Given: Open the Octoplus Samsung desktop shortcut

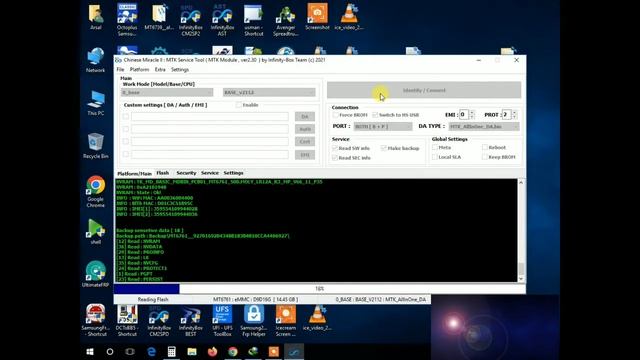Looking at the screenshot, I should pos(127,19).
